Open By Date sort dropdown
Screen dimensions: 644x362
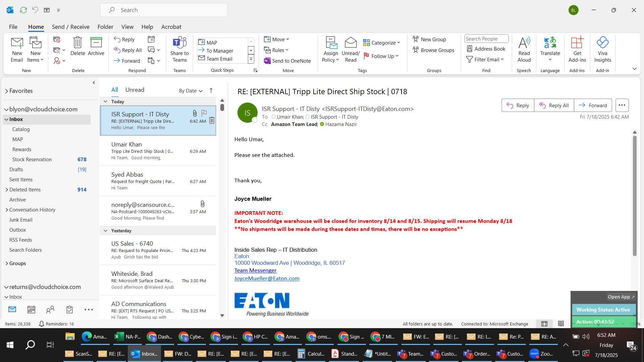coord(191,90)
